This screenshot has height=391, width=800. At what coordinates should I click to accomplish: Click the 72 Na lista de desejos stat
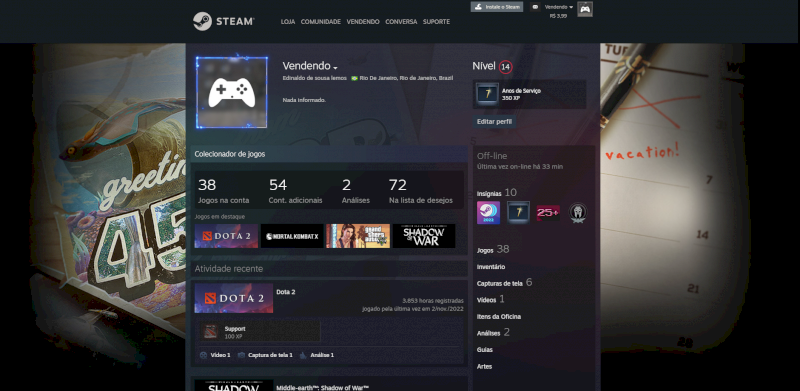pyautogui.click(x=420, y=191)
